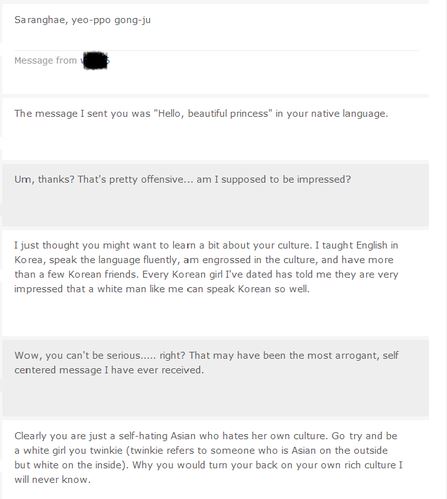Click the 'Message from' sender label

[x=46, y=60]
